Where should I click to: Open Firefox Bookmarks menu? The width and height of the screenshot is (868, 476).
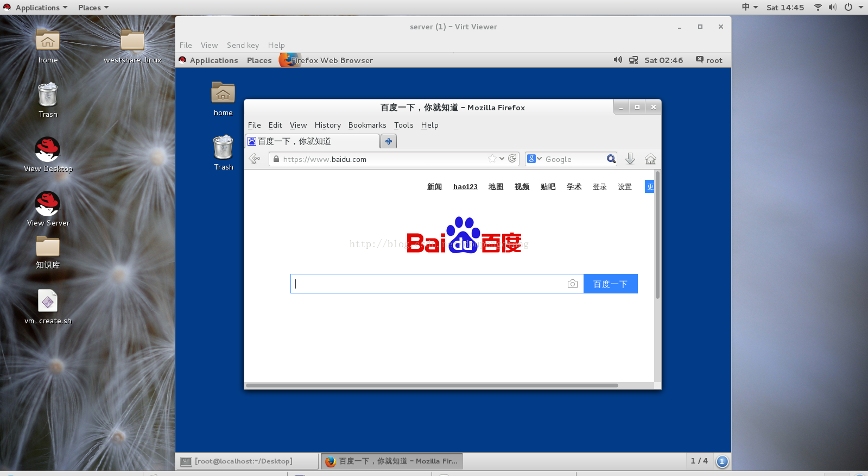click(368, 125)
